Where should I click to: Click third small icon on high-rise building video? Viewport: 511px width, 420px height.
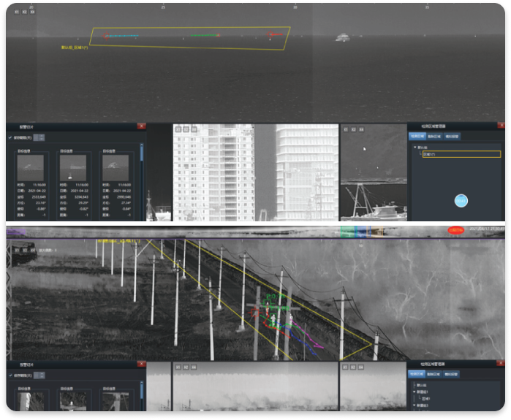click(194, 129)
